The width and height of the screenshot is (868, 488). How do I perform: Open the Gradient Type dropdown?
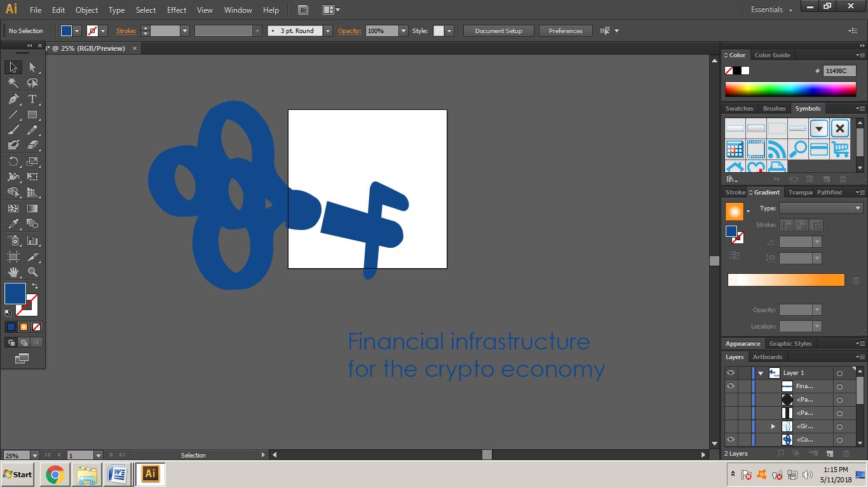(x=858, y=208)
